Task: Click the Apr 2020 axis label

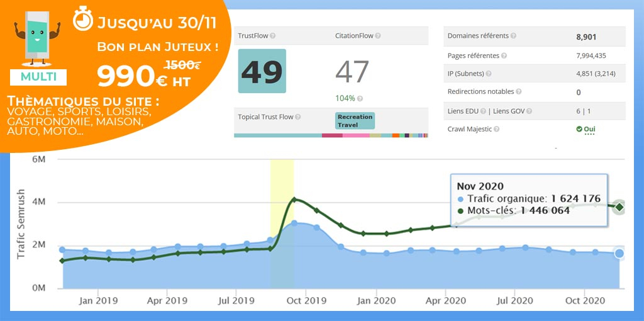Action: (x=445, y=300)
